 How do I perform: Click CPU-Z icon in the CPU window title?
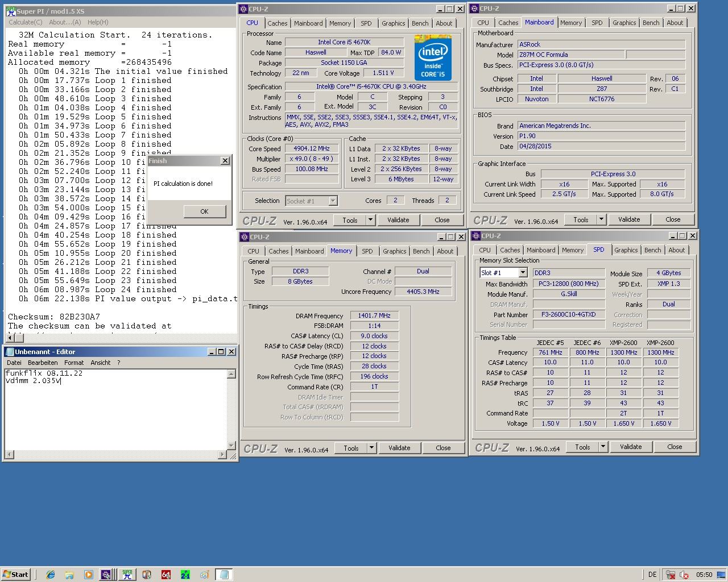click(244, 9)
